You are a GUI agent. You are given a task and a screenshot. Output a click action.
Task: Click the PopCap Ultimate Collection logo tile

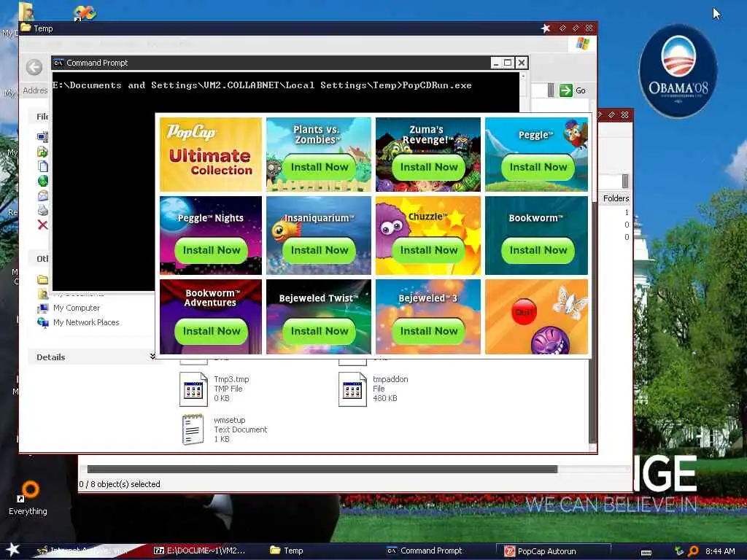[211, 155]
